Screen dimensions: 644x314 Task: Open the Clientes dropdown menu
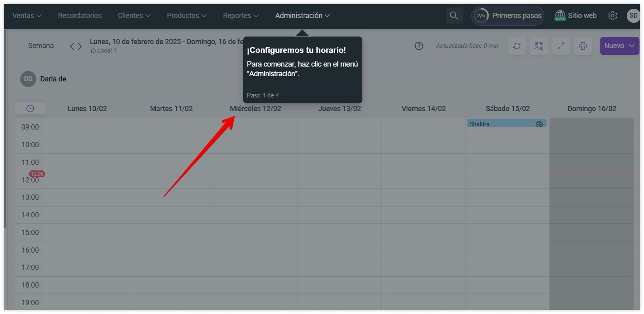134,16
